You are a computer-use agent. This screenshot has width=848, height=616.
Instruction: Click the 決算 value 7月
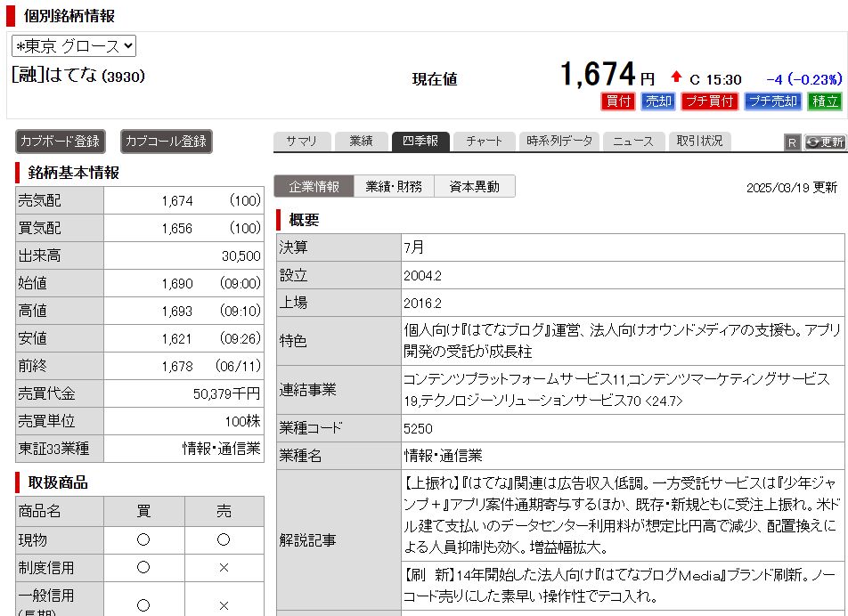click(413, 247)
